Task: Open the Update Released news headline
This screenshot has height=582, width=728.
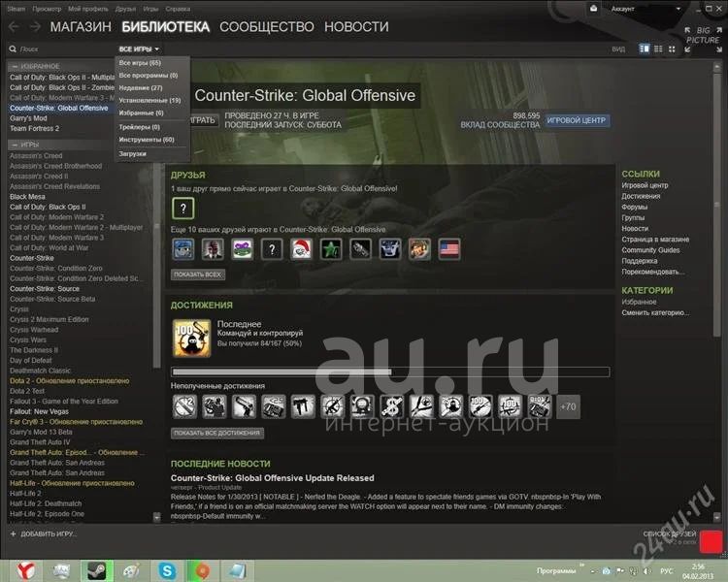Action: point(272,478)
